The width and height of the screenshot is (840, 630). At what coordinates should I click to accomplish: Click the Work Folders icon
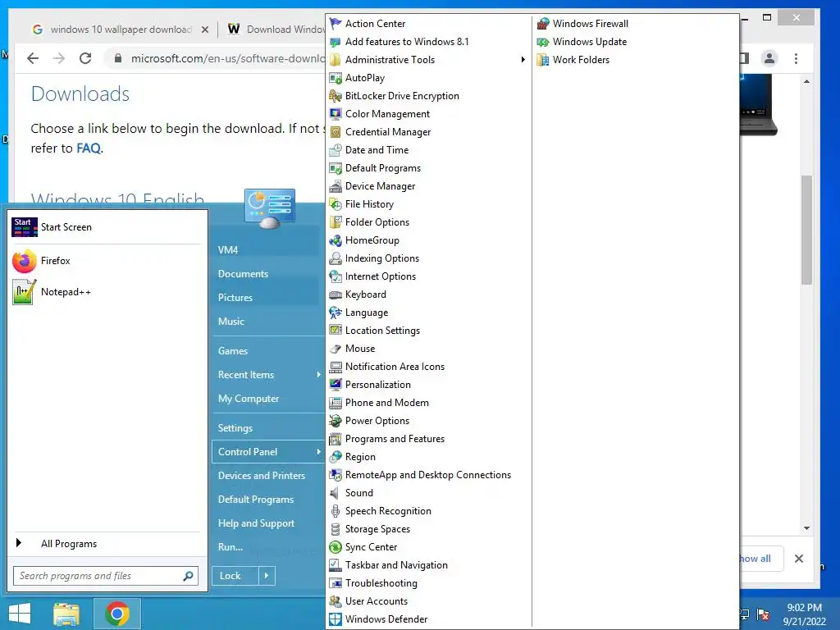543,59
